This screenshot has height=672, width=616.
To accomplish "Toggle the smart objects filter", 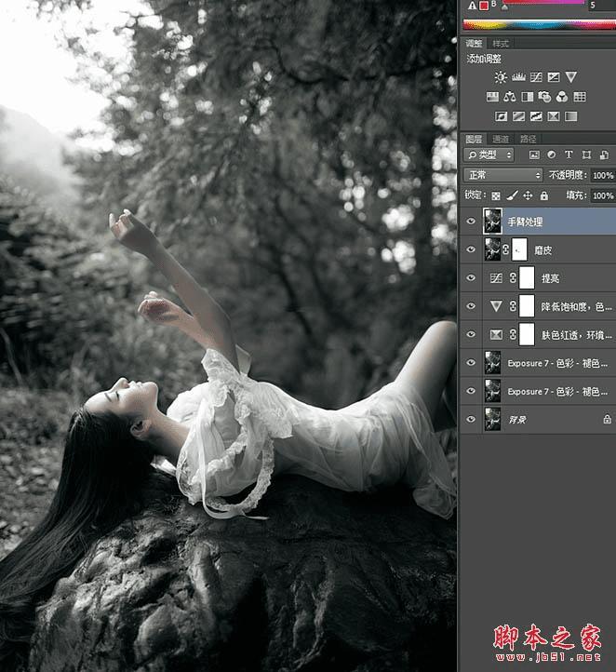I will pos(604,155).
